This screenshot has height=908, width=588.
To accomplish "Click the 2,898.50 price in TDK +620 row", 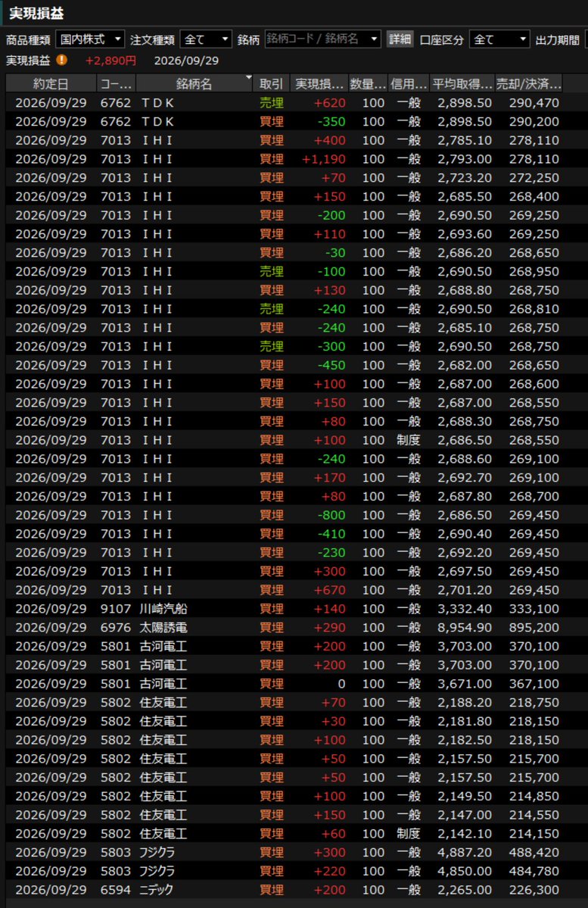I will pos(465,102).
